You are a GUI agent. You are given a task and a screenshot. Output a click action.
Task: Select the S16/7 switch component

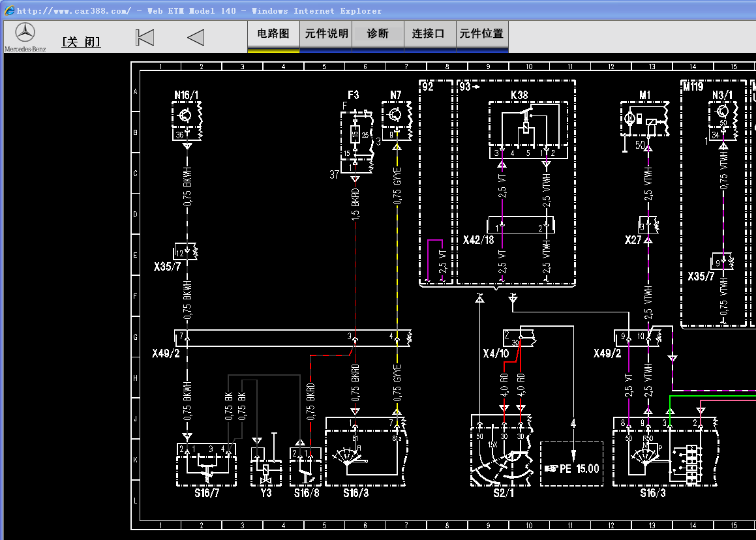point(205,464)
